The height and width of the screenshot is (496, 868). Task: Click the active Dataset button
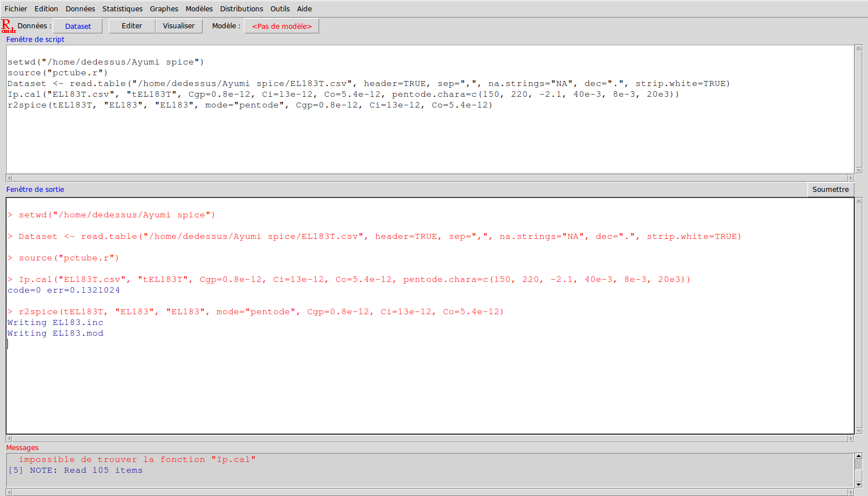pos(78,26)
